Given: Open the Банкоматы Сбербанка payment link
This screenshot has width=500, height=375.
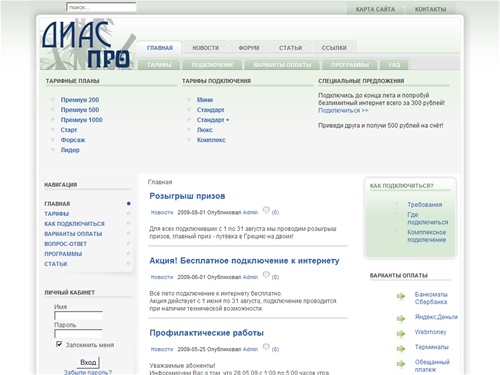Looking at the screenshot, I should [x=431, y=298].
